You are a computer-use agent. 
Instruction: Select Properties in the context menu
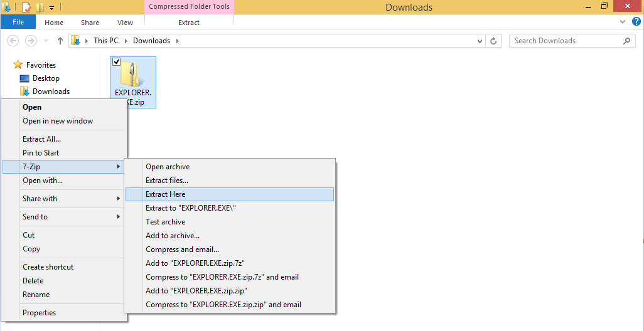pyautogui.click(x=40, y=313)
